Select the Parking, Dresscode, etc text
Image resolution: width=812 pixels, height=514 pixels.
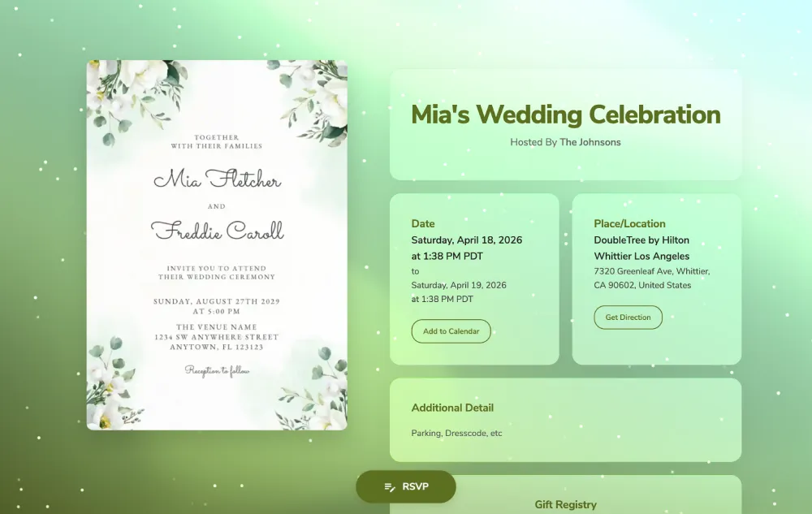[456, 433]
